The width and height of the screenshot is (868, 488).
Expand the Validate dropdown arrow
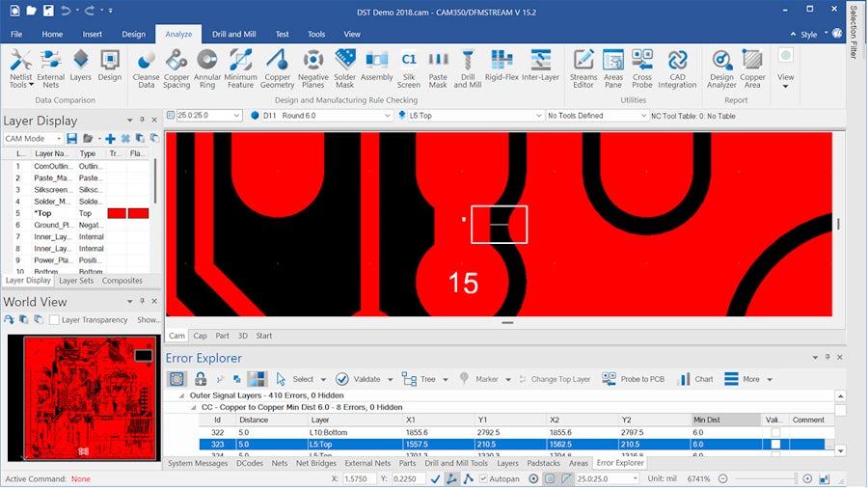(391, 380)
